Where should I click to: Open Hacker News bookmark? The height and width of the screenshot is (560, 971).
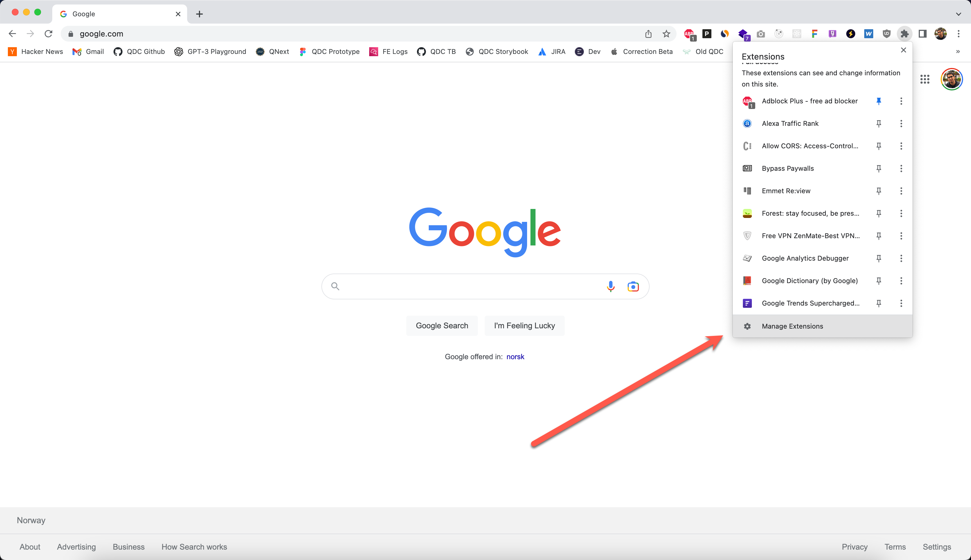point(35,52)
